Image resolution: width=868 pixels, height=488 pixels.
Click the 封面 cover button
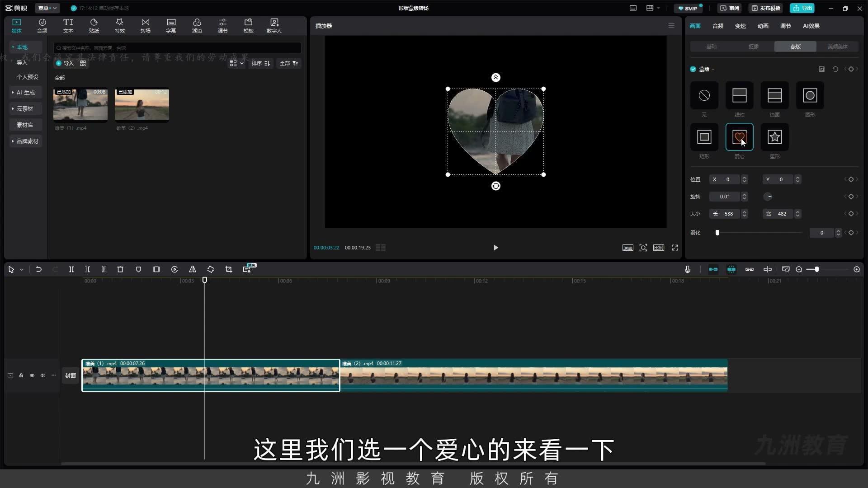point(70,375)
